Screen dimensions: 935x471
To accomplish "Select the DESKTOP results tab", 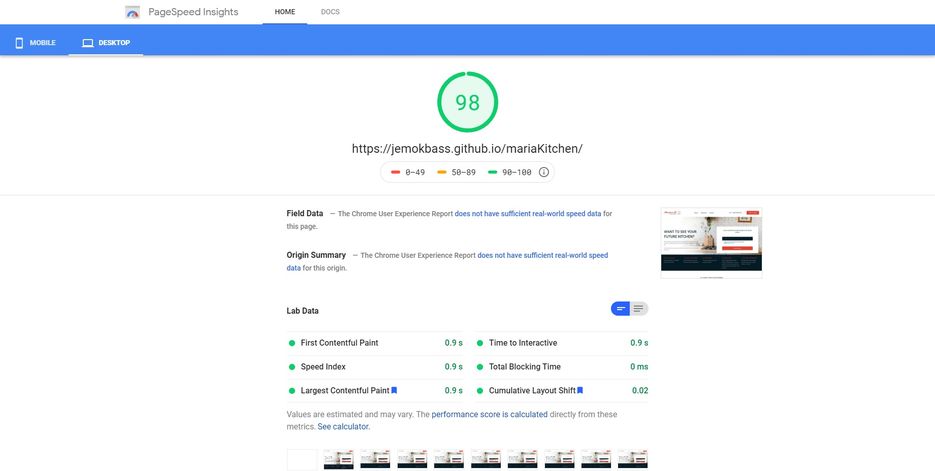I will 106,43.
